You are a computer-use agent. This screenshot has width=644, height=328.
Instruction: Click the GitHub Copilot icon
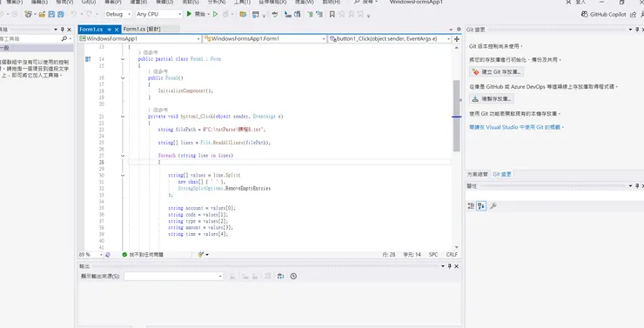585,14
